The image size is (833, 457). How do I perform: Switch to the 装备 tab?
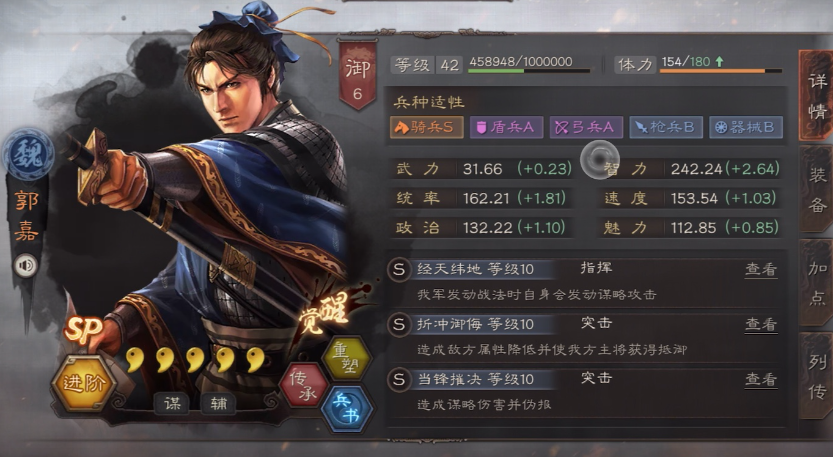click(817, 190)
